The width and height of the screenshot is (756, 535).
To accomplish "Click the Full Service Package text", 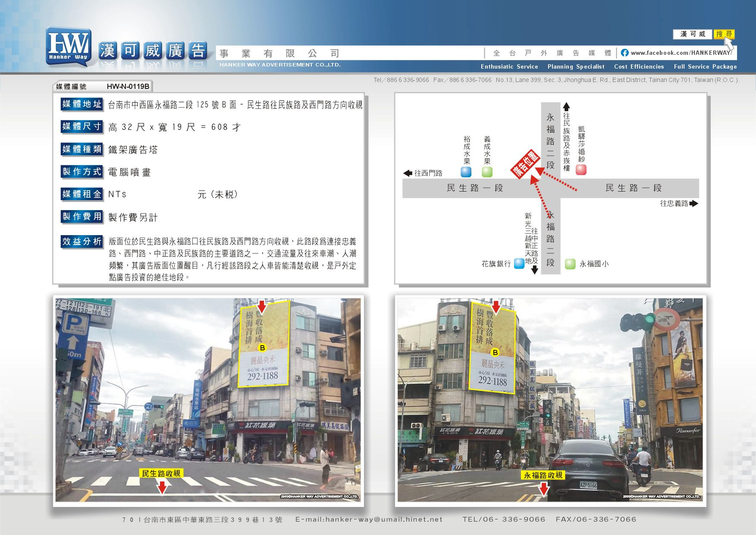I will click(x=705, y=66).
